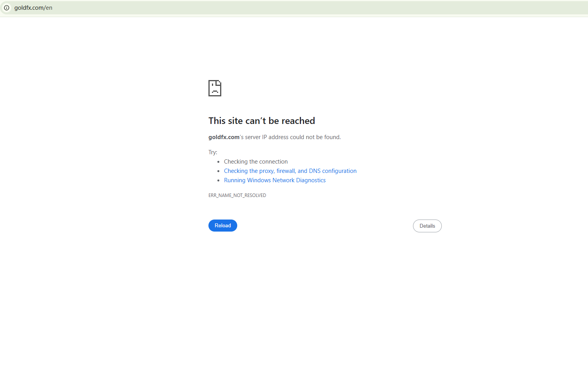Show error Details button
This screenshot has width=588, height=366.
(x=427, y=226)
